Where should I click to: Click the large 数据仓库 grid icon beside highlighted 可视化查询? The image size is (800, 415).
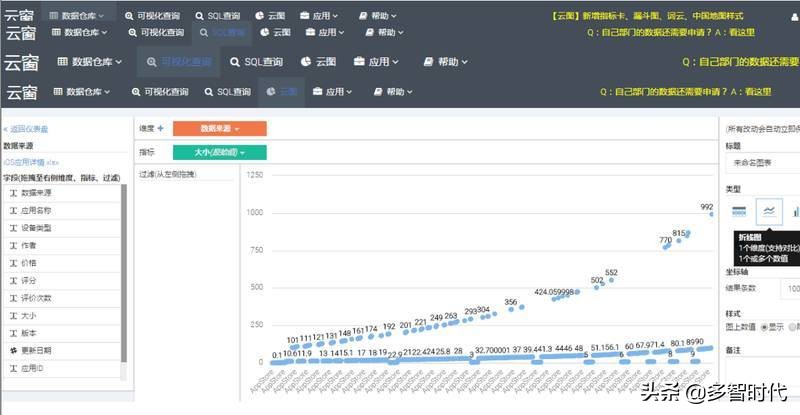pos(62,62)
